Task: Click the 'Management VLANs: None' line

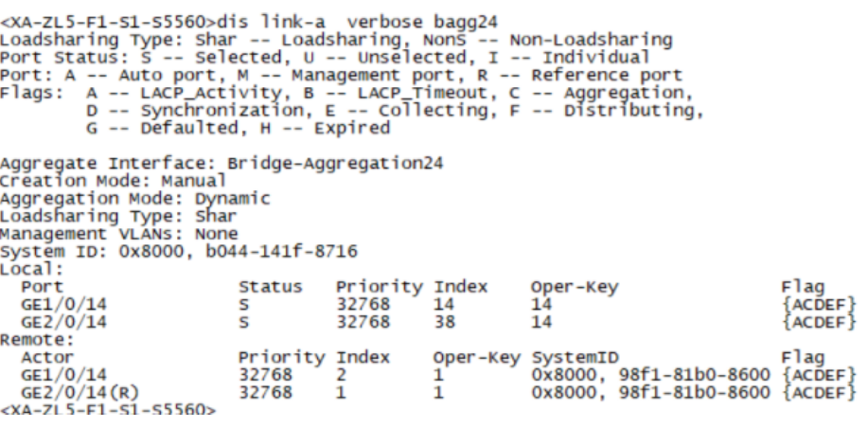Action: [x=119, y=233]
